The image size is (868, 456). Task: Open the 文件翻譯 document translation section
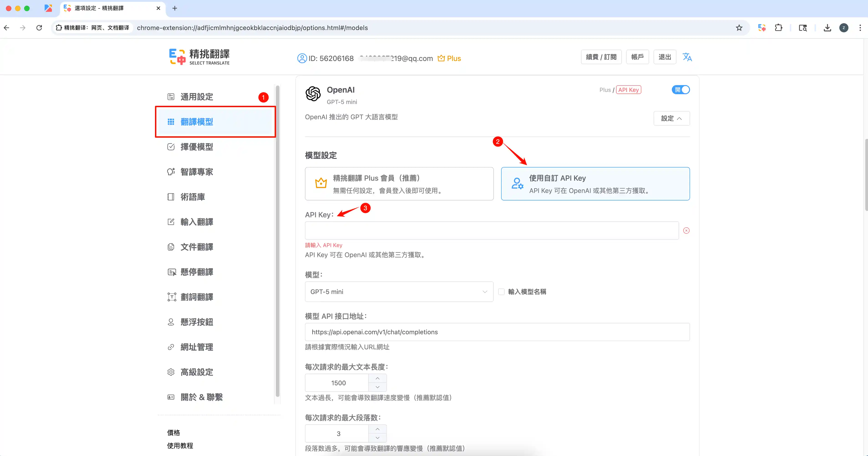[x=196, y=246]
